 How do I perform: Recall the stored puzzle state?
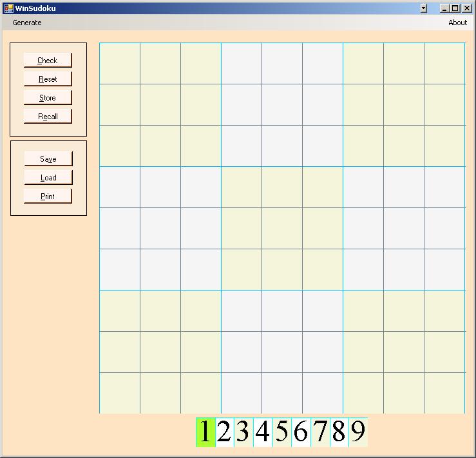(x=48, y=117)
